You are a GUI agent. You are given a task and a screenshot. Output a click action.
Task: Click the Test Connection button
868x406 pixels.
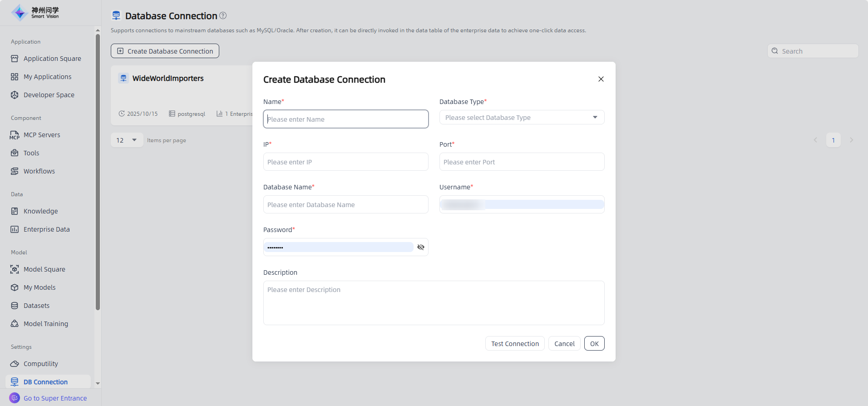point(514,344)
